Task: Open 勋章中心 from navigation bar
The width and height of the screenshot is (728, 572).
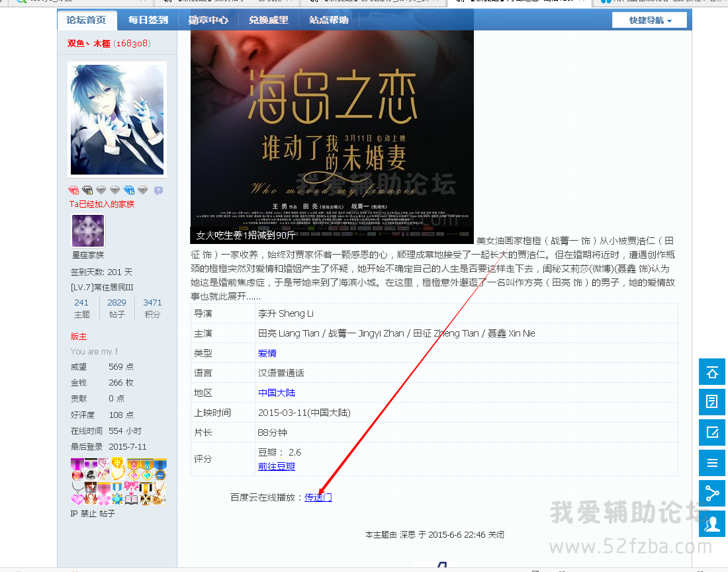Action: [208, 20]
